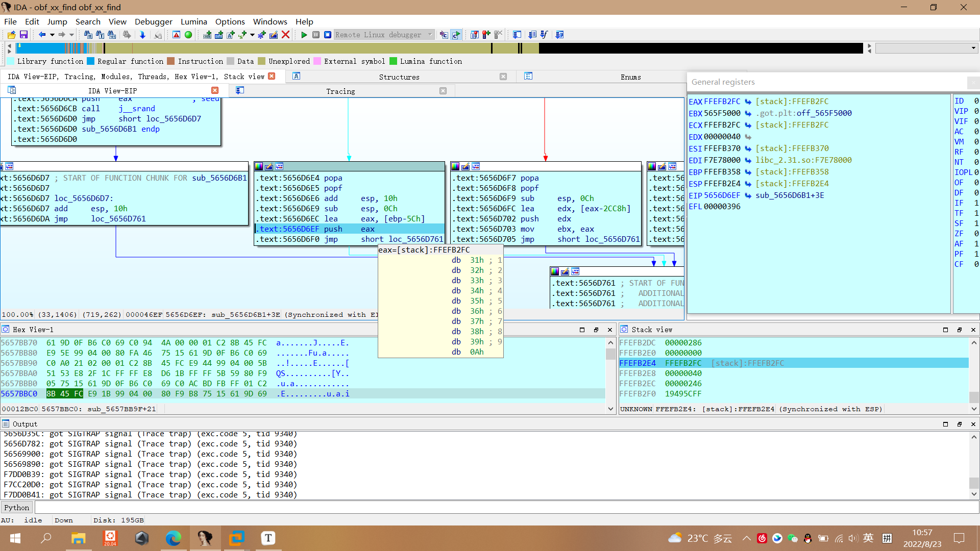Click the navigation band overview bar
The image size is (980, 551).
(439, 48)
